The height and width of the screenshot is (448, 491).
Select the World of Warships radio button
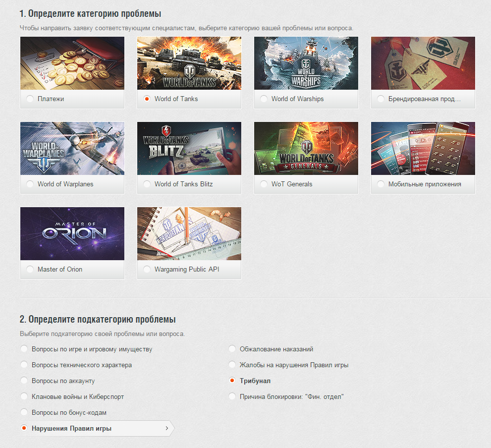tap(264, 99)
